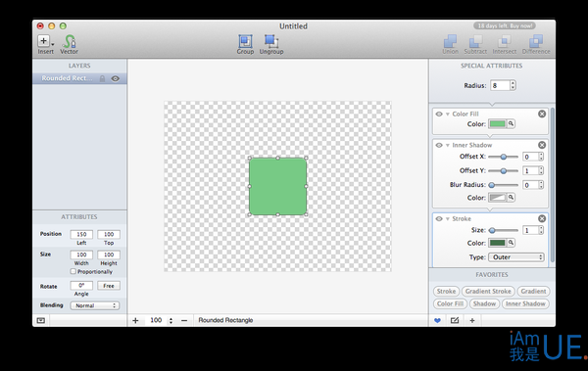Click the Blur Radius slider
Image resolution: width=588 pixels, height=371 pixels.
pos(504,185)
